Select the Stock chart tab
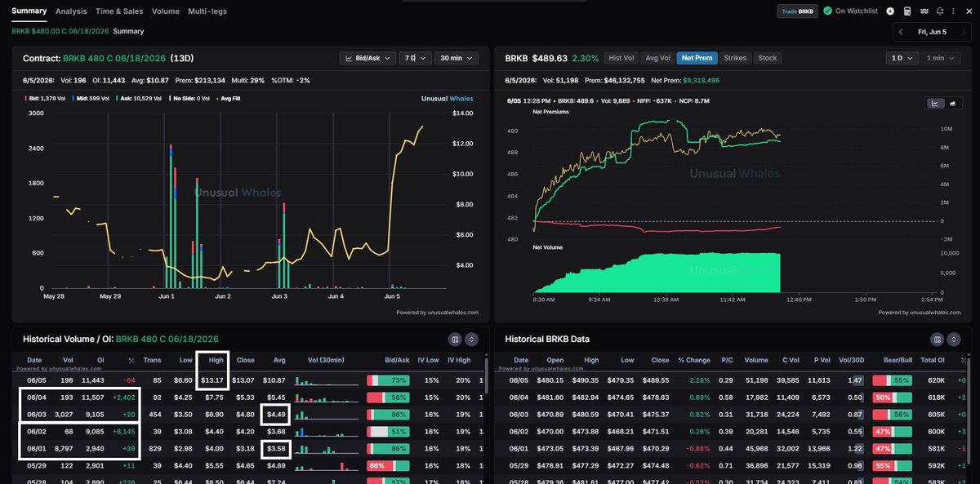 [768, 58]
